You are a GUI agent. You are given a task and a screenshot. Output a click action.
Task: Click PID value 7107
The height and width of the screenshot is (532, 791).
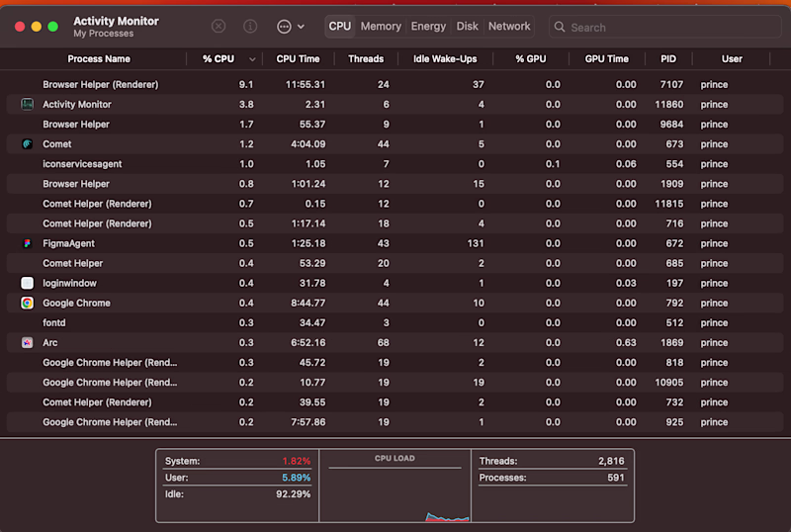[x=671, y=85]
